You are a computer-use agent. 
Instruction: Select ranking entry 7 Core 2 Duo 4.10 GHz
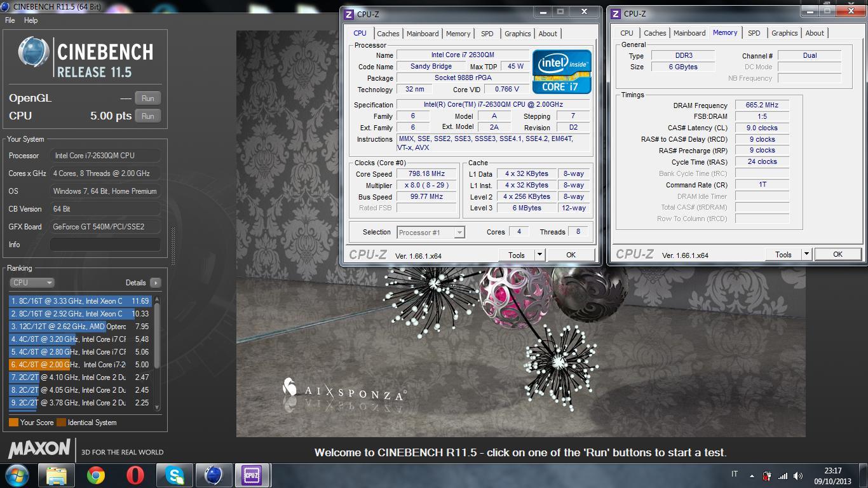point(81,377)
